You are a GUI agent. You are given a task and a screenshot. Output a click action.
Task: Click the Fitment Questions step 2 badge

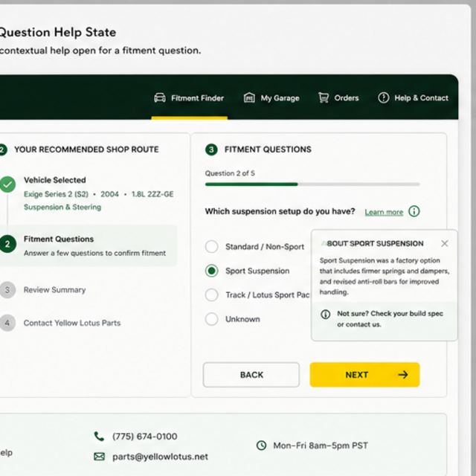point(7,244)
